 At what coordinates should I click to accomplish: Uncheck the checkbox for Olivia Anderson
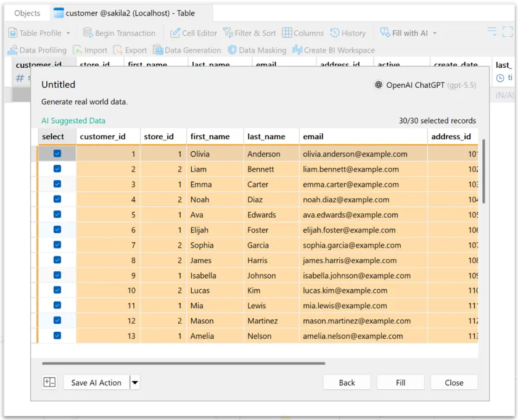point(57,154)
